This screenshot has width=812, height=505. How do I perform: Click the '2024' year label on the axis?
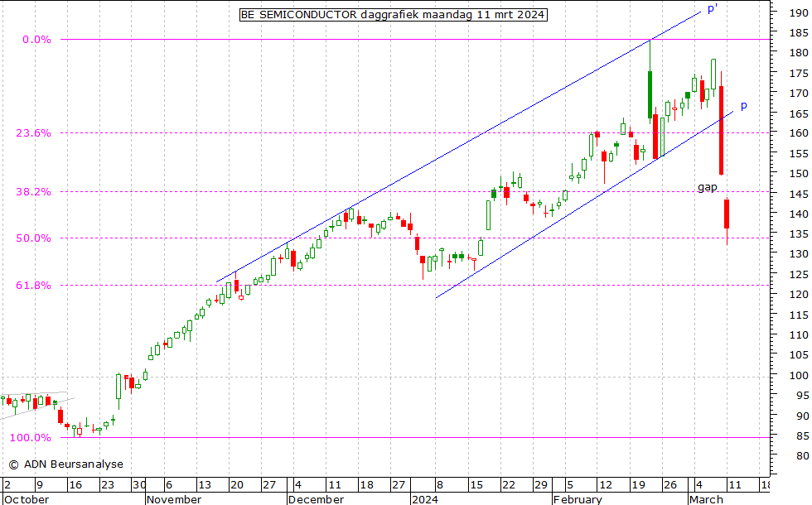pyautogui.click(x=424, y=499)
